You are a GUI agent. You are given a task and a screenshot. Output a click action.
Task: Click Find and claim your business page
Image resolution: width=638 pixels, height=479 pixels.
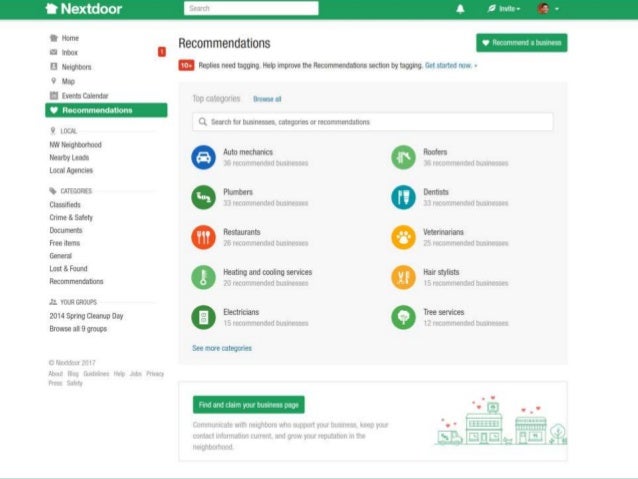249,405
